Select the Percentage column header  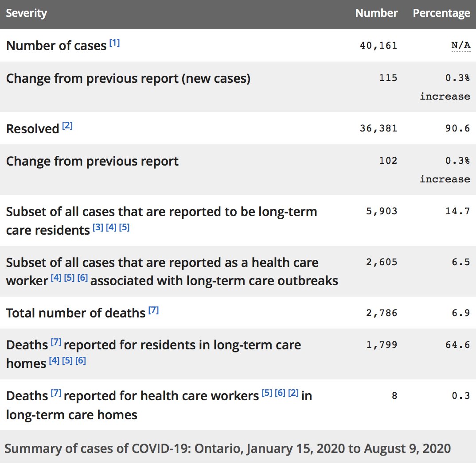(441, 13)
